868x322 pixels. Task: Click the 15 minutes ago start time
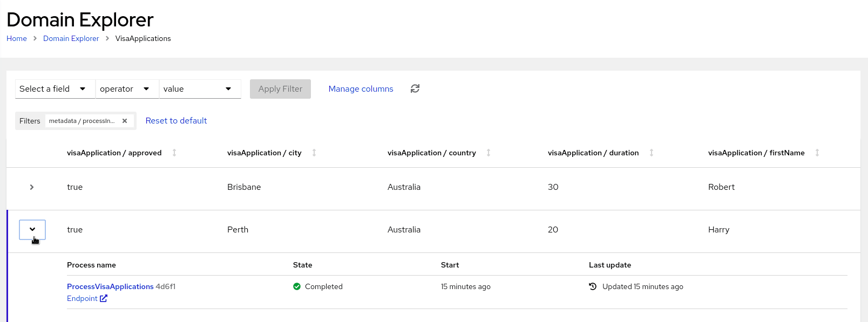466,286
